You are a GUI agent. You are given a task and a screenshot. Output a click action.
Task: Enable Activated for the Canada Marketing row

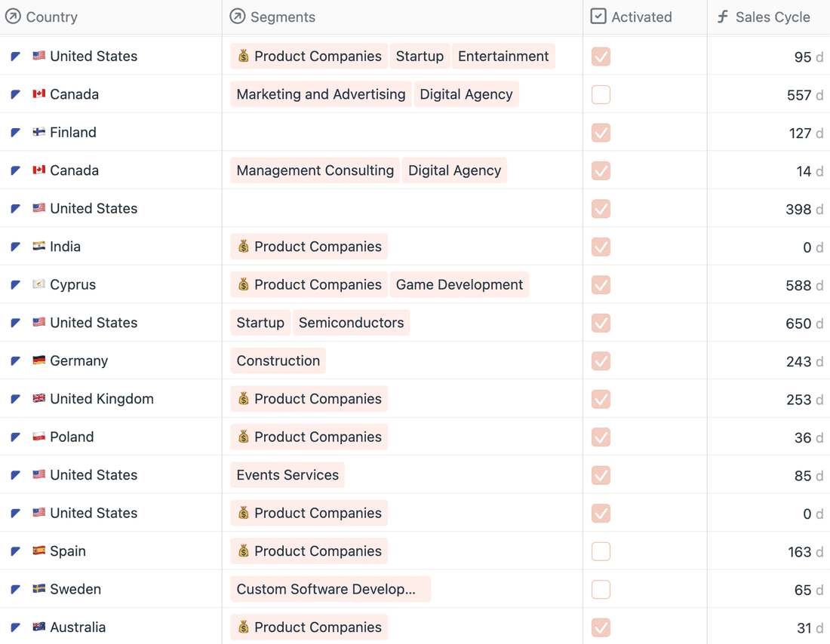601,94
